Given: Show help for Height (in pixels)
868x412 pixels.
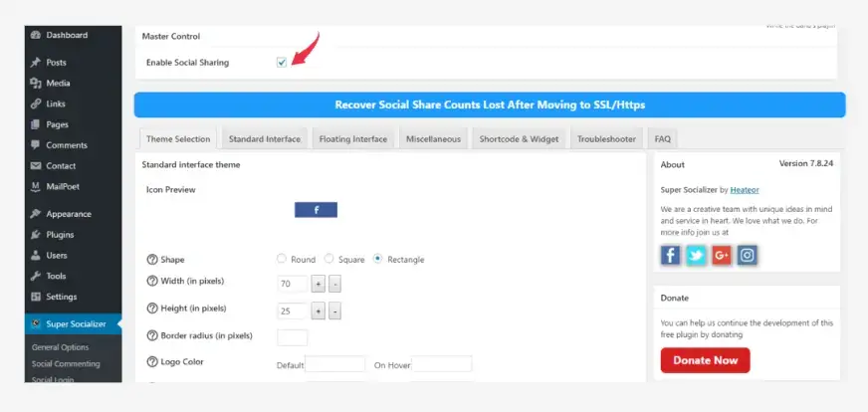Looking at the screenshot, I should point(152,308).
